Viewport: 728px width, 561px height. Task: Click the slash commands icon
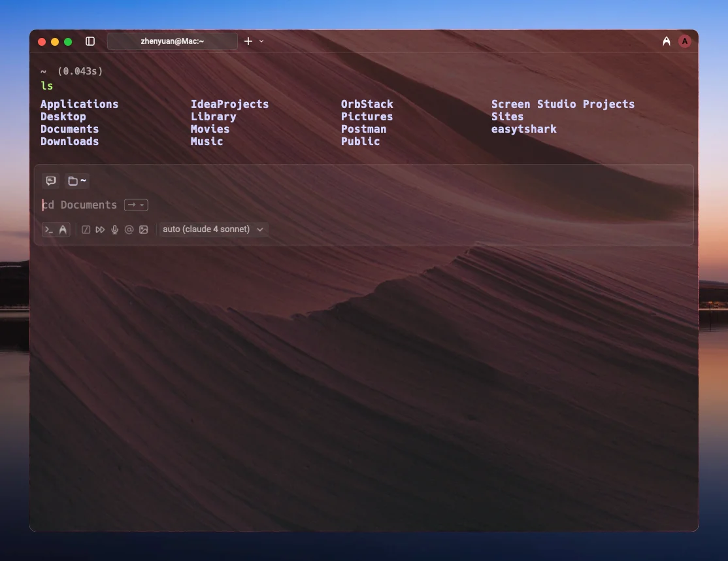[86, 229]
